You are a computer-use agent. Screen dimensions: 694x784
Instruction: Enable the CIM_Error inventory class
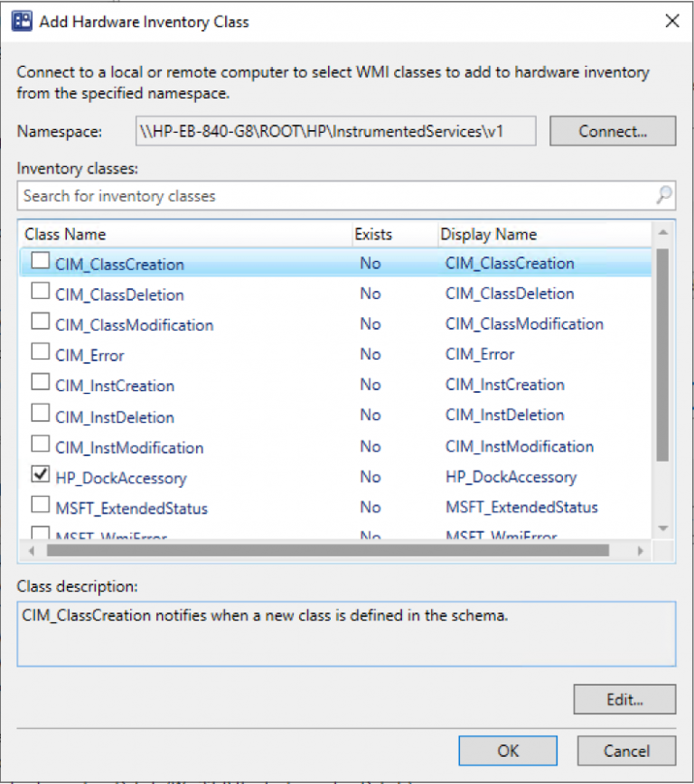coord(40,351)
